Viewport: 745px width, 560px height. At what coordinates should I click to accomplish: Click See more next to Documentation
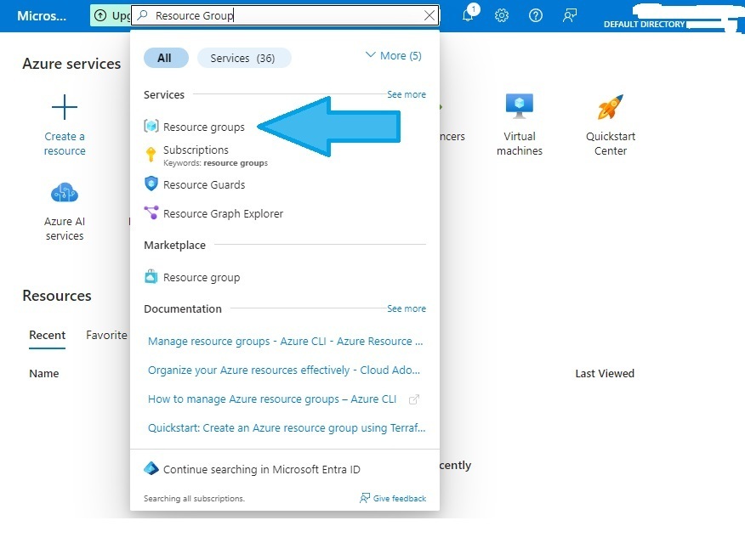[x=407, y=308]
